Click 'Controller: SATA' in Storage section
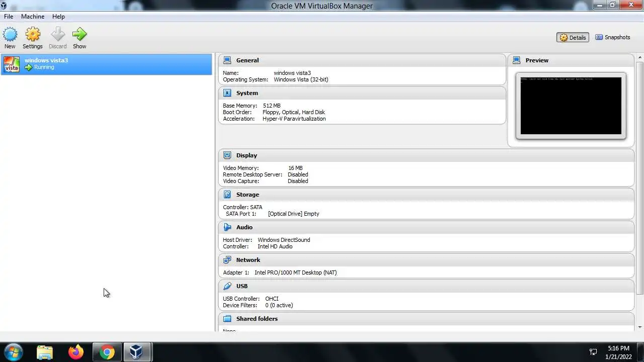 point(243,207)
